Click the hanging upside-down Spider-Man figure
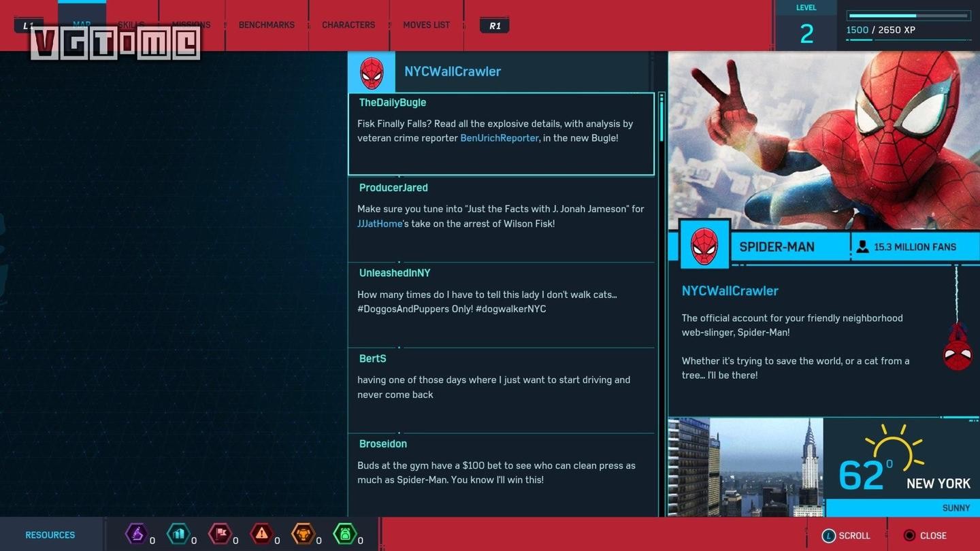Screen dimensions: 980x551 [957, 346]
